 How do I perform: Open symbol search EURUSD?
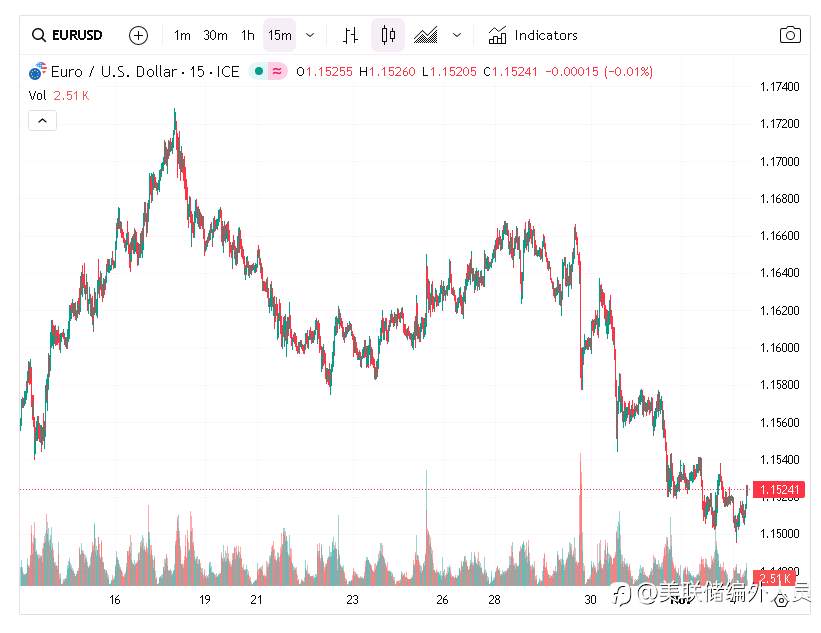point(67,35)
